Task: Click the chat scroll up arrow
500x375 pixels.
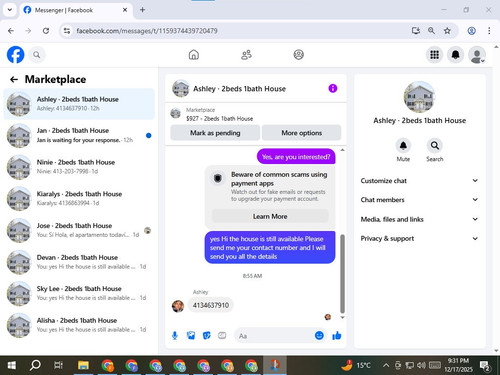Action: pyautogui.click(x=342, y=150)
